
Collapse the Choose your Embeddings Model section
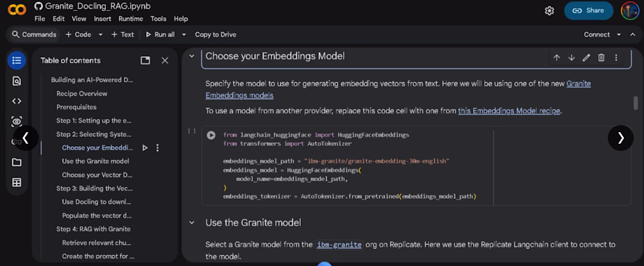pyautogui.click(x=191, y=56)
